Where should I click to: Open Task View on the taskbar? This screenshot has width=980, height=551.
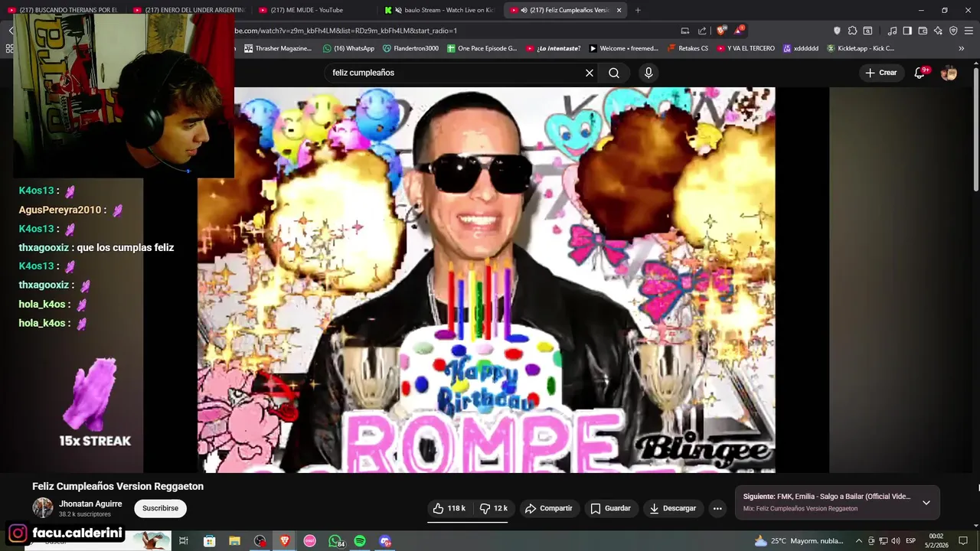pos(184,541)
